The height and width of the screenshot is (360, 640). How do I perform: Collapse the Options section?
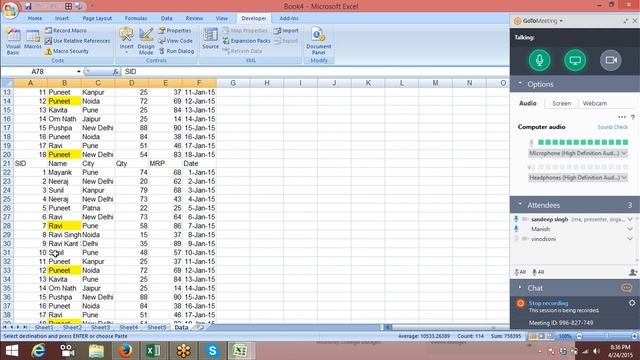(x=520, y=84)
